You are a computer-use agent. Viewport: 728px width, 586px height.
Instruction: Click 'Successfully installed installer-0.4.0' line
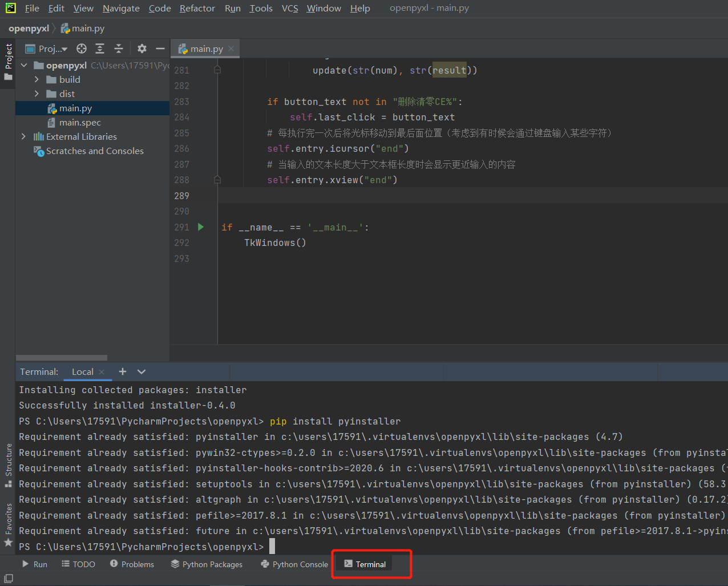[x=127, y=405]
